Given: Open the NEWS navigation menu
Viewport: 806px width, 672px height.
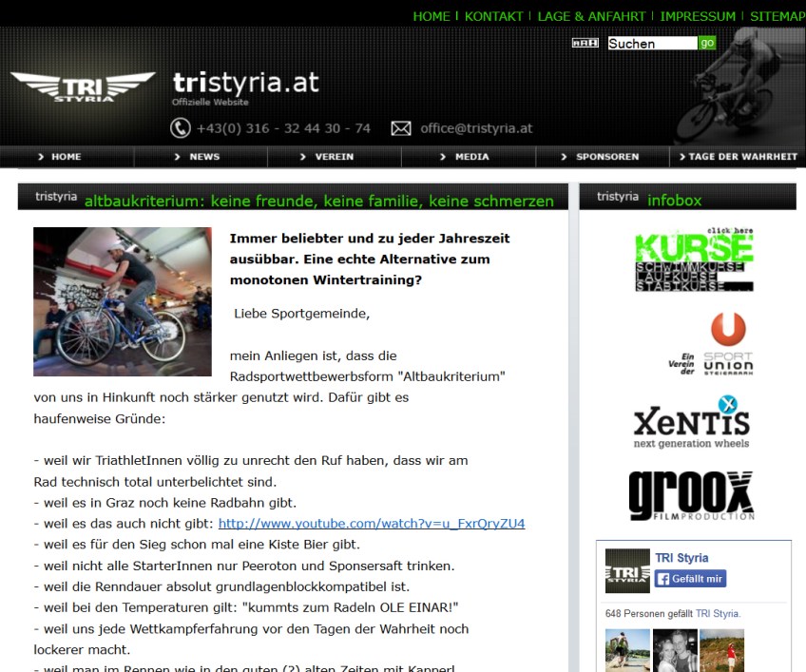Looking at the screenshot, I should click(200, 157).
